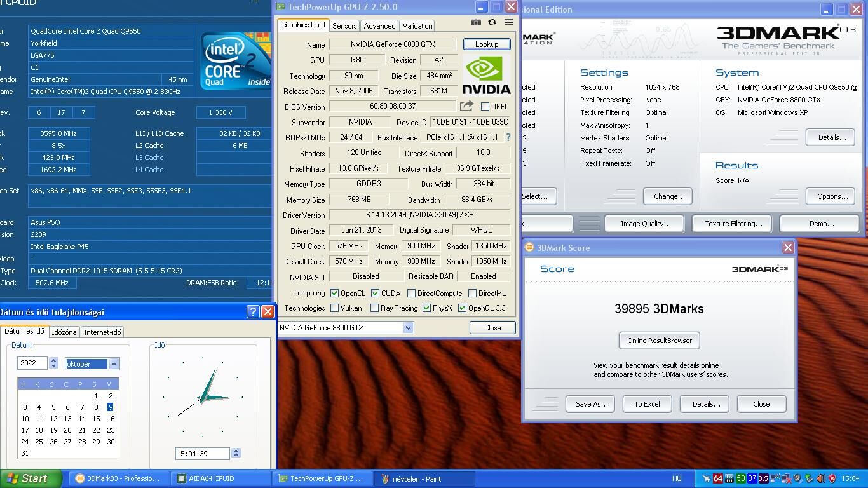Click the safely remove hardware tray icon
Viewport: 868px width, 488px height.
809,478
